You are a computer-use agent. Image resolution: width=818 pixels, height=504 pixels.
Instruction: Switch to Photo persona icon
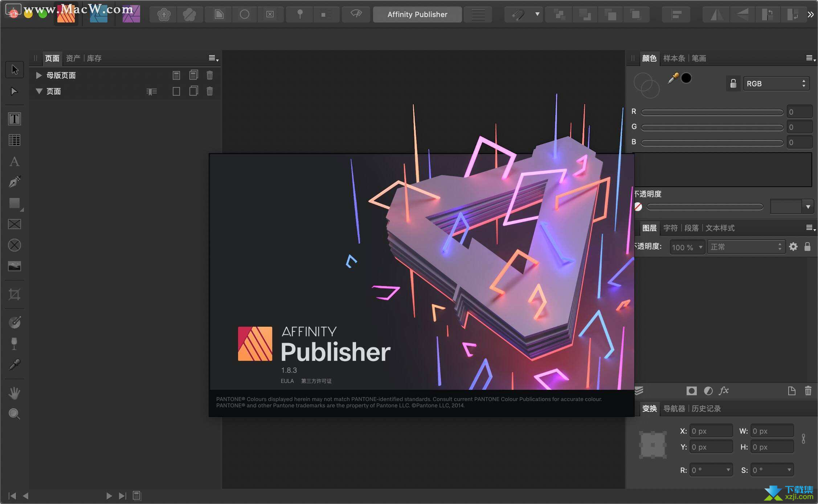coord(131,14)
